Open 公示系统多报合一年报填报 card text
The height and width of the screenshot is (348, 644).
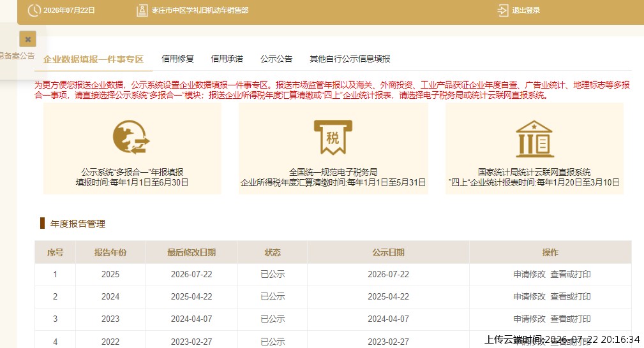132,172
